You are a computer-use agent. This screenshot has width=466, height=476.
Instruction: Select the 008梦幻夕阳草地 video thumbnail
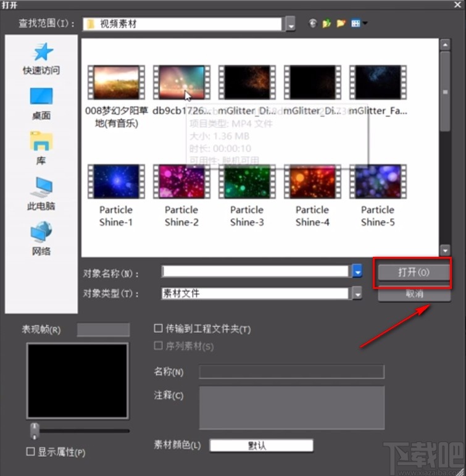pos(116,83)
